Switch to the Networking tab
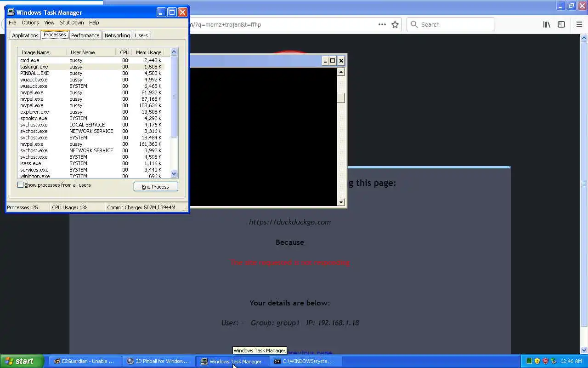 (x=117, y=35)
